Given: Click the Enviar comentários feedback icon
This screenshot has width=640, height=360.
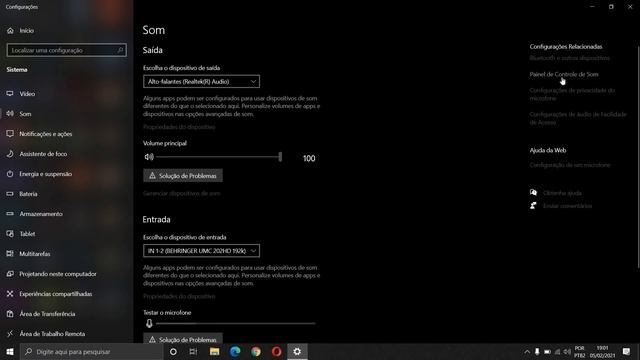Looking at the screenshot, I should pyautogui.click(x=533, y=205).
